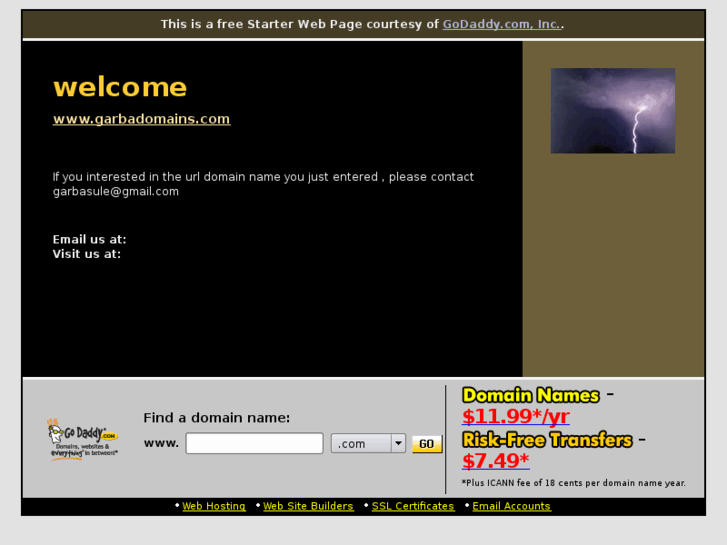
Task: Click the Go Daddy logo icon
Action: click(83, 439)
